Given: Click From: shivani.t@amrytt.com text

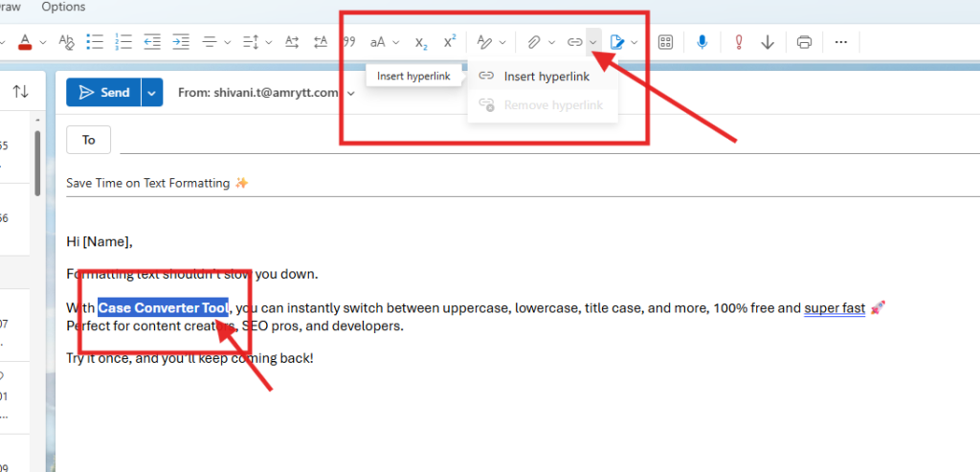Looking at the screenshot, I should (x=258, y=93).
